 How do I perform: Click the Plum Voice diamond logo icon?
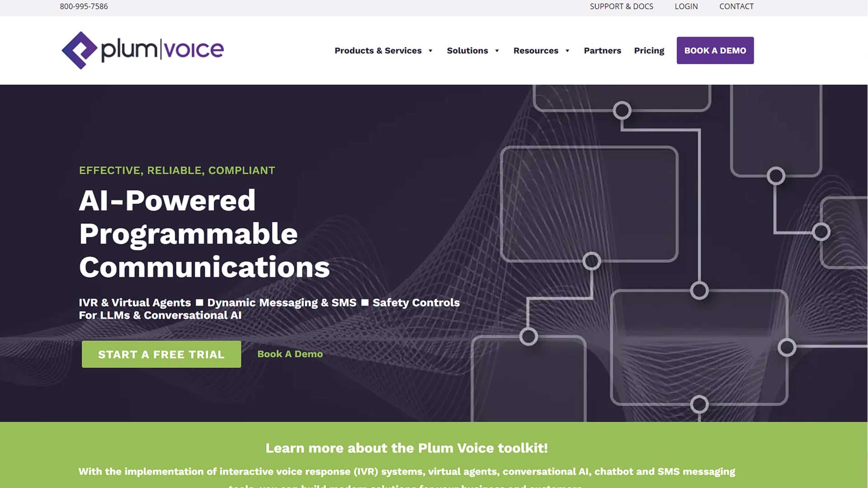(x=80, y=50)
